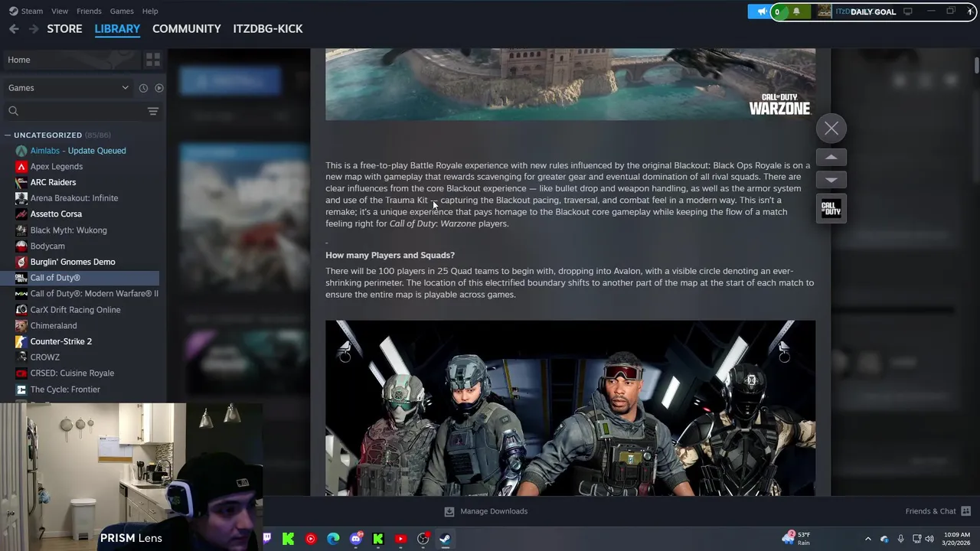The image size is (980, 551).
Task: Click the magnifier search icon in library sidebar
Action: point(13,112)
